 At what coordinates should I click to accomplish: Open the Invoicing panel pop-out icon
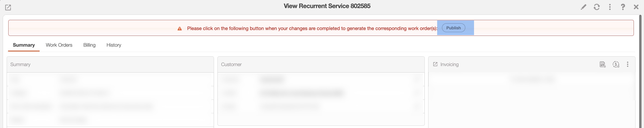coord(435,64)
